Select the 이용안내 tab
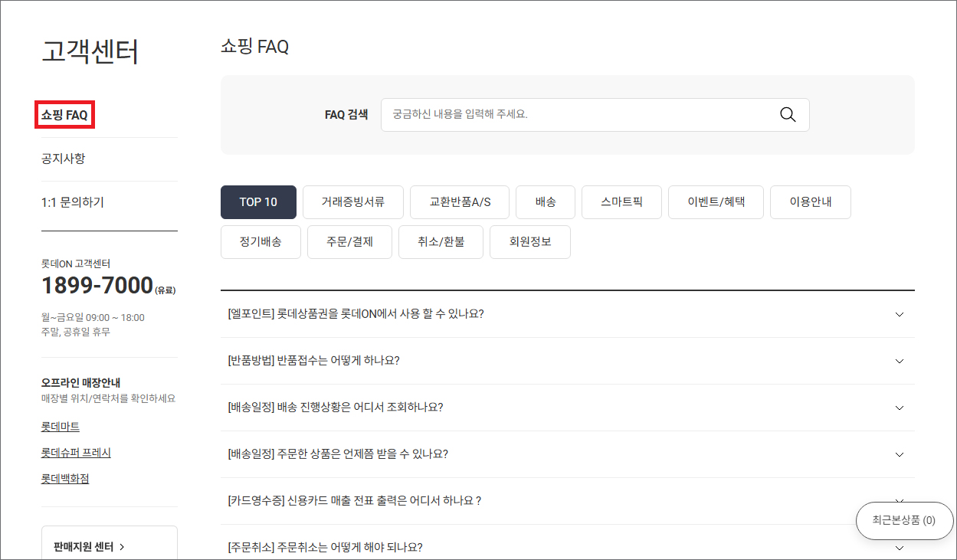The image size is (957, 560). coord(811,202)
